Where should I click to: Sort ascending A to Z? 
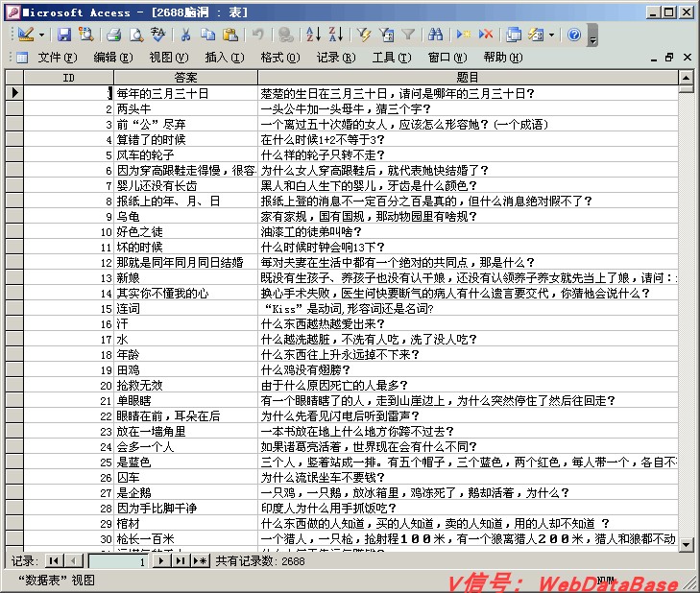[313, 35]
